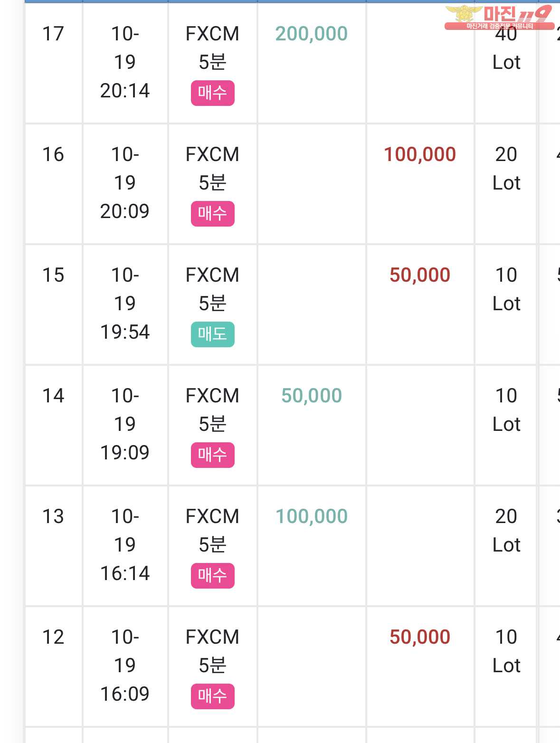This screenshot has width=560, height=743.
Task: Click the 매수 badge in row 13
Action: [x=213, y=576]
